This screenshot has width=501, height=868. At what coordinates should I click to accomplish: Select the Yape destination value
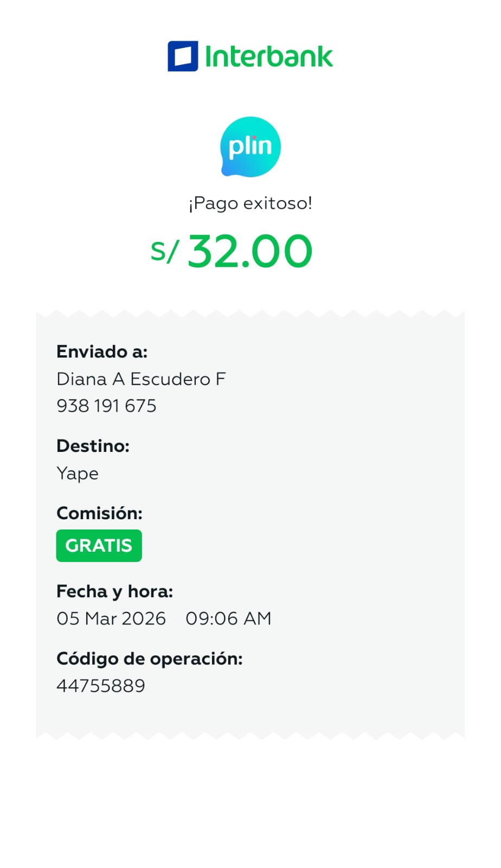[78, 474]
